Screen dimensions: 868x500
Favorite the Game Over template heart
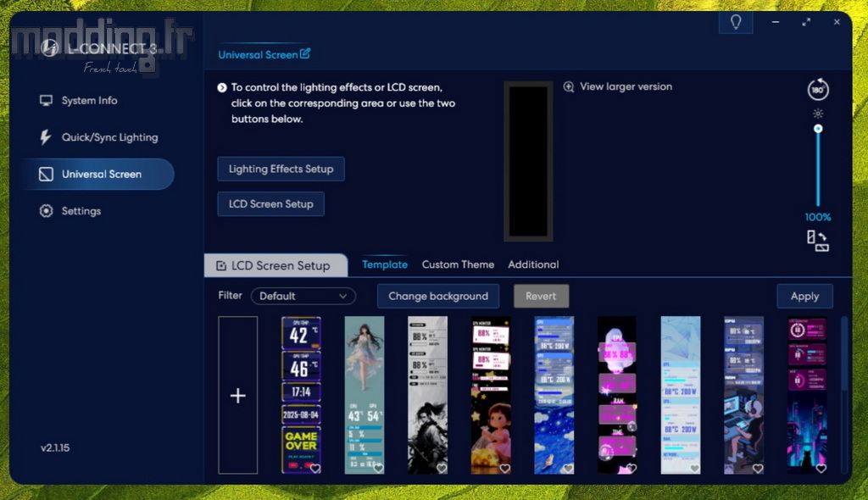(315, 468)
